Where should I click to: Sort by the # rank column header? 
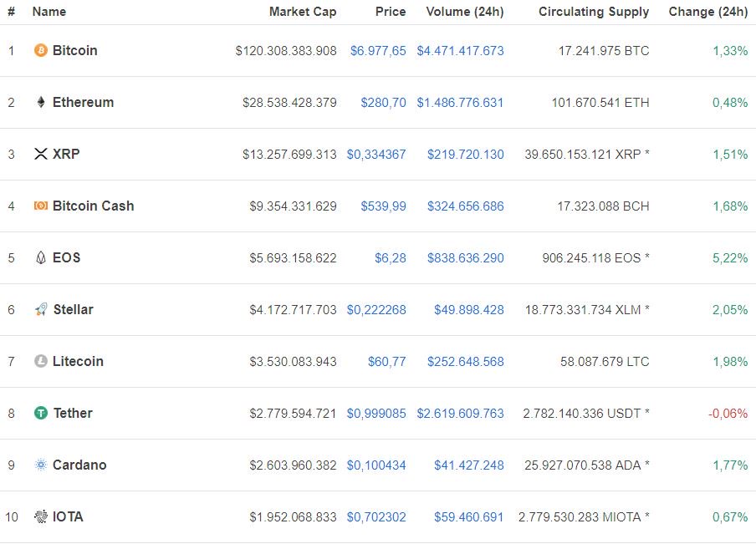click(x=11, y=12)
